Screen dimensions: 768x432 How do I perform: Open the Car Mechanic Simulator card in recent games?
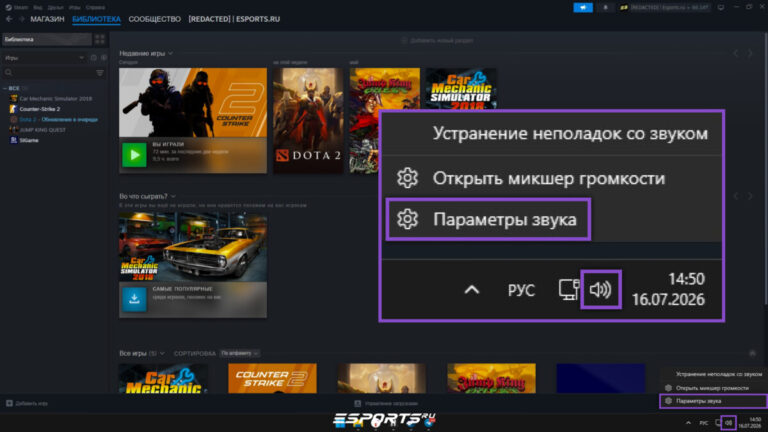461,89
